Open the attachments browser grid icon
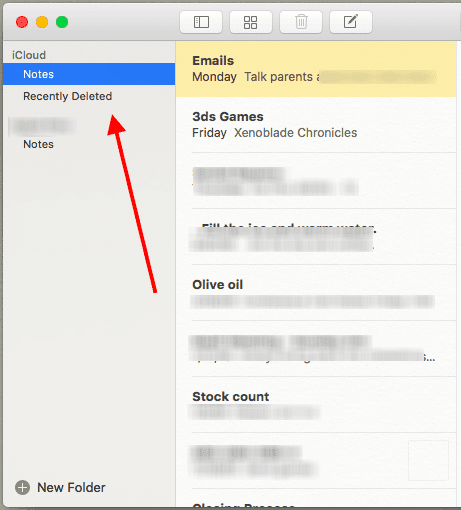 251,22
